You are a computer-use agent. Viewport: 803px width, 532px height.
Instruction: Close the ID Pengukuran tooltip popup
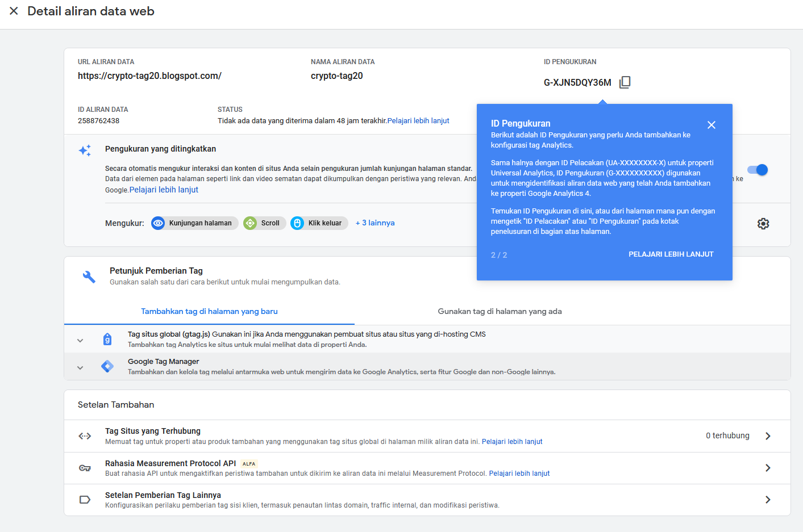(712, 125)
